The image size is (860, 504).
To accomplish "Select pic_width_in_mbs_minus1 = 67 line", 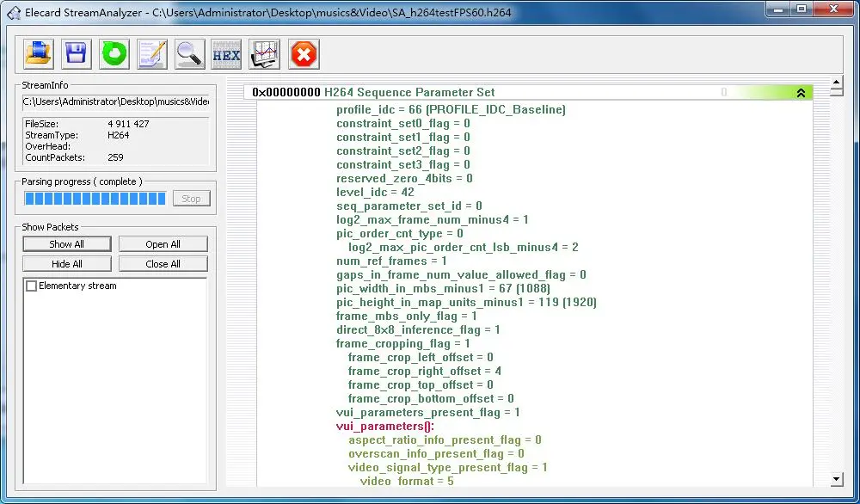I will point(443,288).
